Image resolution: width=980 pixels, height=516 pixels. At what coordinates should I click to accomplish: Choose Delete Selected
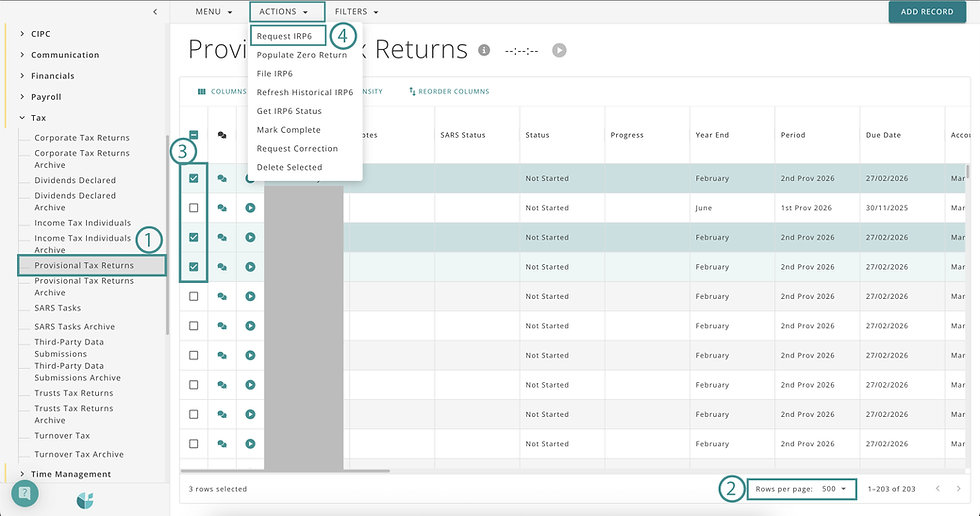tap(289, 167)
